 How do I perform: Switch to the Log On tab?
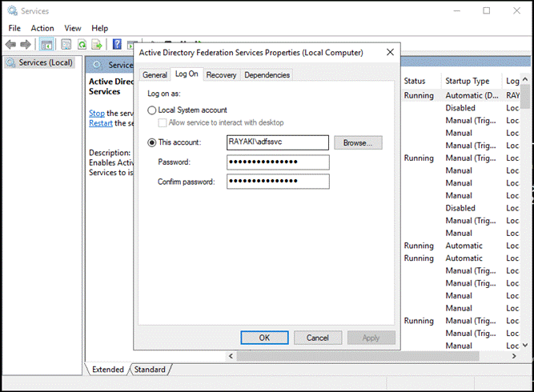(x=187, y=74)
